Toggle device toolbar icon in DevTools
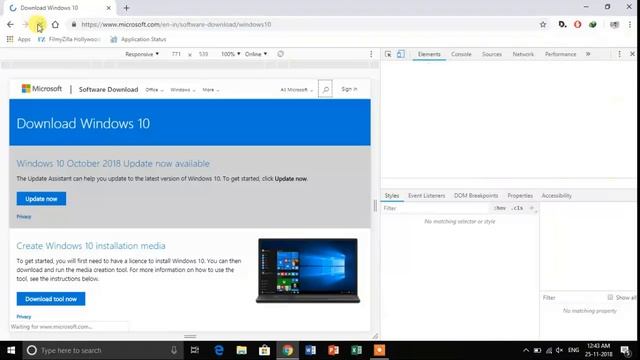The height and width of the screenshot is (360, 640). 401,54
